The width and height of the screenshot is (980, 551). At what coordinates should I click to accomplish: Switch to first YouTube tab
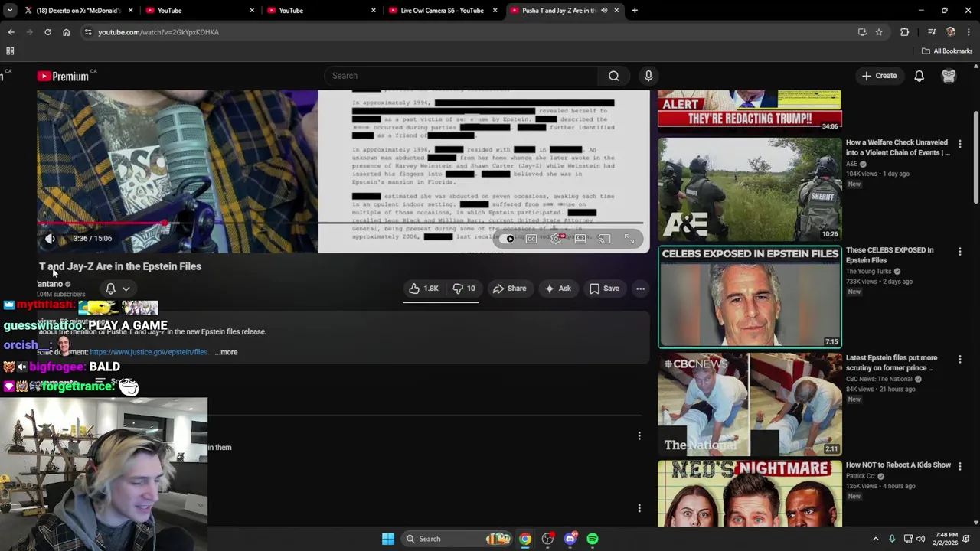(x=199, y=11)
